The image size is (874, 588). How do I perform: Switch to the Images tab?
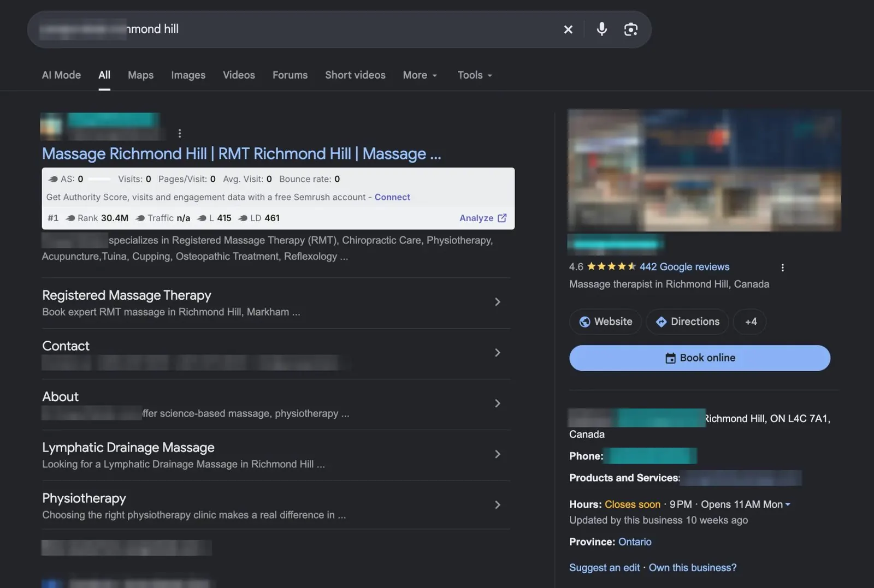(x=188, y=75)
